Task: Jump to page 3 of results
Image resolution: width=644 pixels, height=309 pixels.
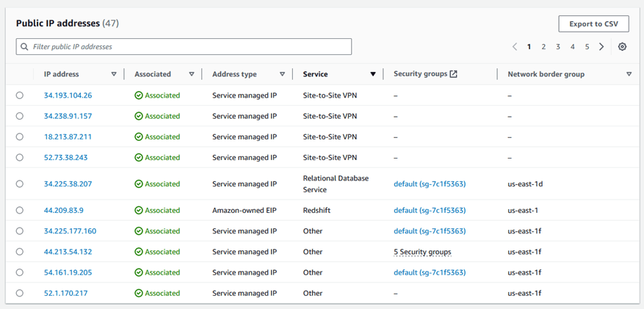Action: click(558, 47)
